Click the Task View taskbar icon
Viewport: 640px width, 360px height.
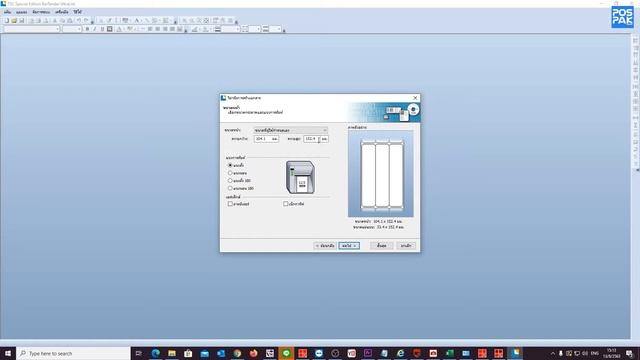pyautogui.click(x=138, y=353)
